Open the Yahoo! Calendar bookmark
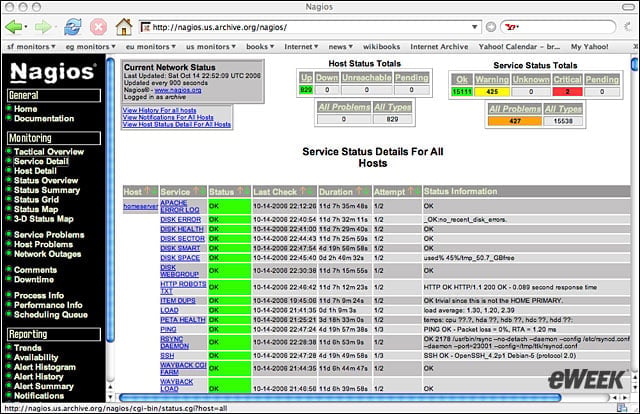640x414 pixels. click(x=519, y=47)
